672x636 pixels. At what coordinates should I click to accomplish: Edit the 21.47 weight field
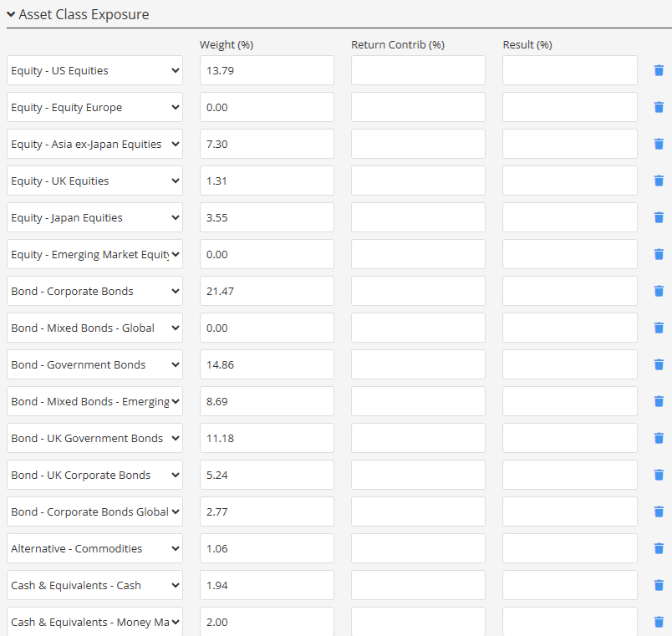point(267,292)
